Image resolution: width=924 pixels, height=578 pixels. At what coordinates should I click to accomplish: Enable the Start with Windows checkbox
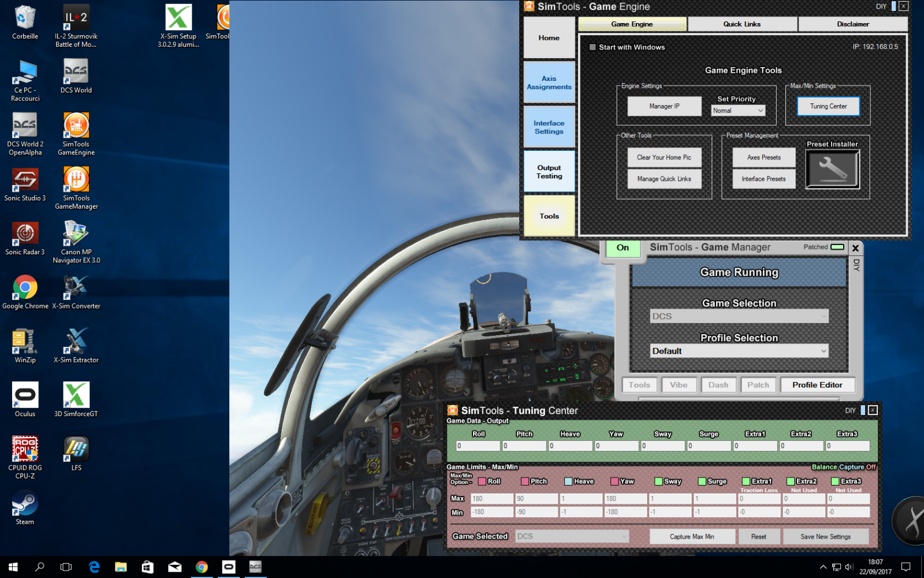593,47
